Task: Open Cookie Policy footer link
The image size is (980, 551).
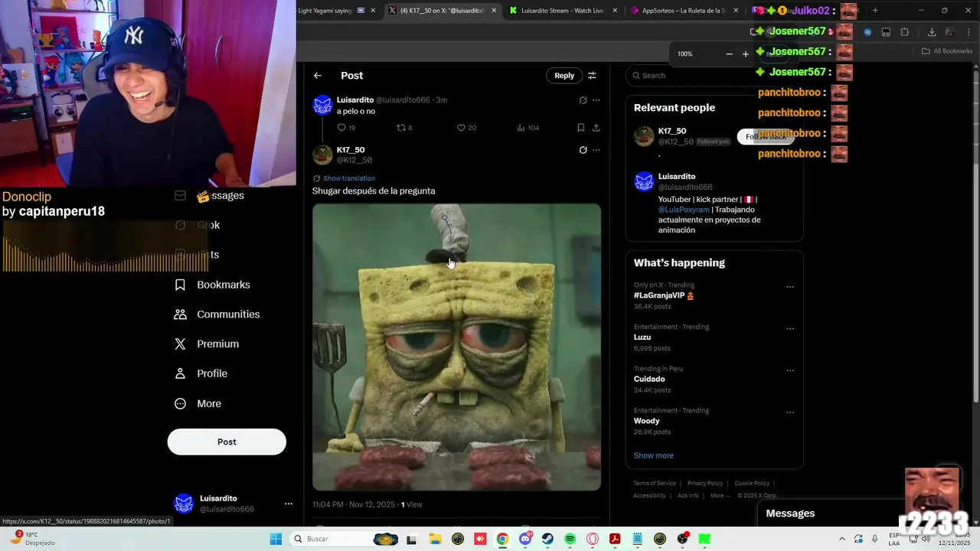Action: click(752, 484)
